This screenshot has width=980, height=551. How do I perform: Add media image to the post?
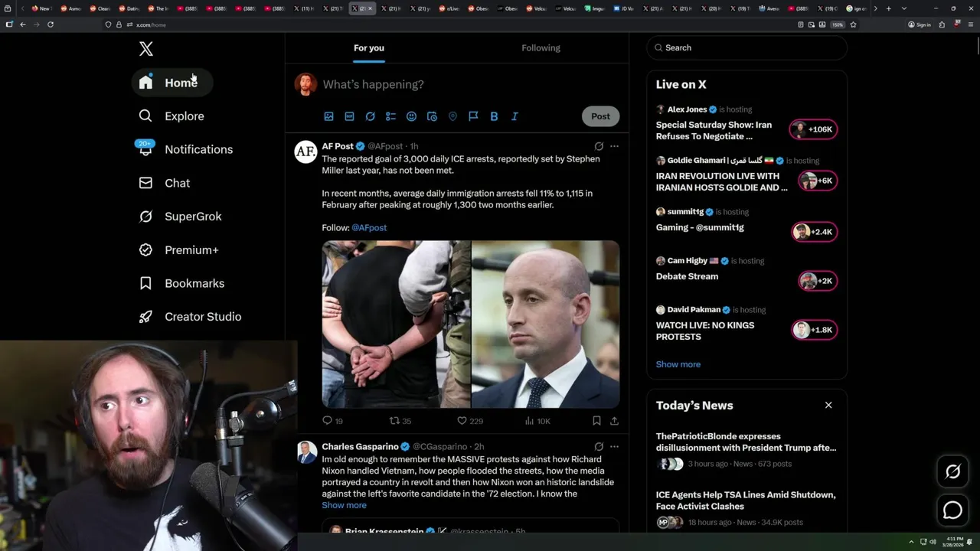tap(328, 116)
